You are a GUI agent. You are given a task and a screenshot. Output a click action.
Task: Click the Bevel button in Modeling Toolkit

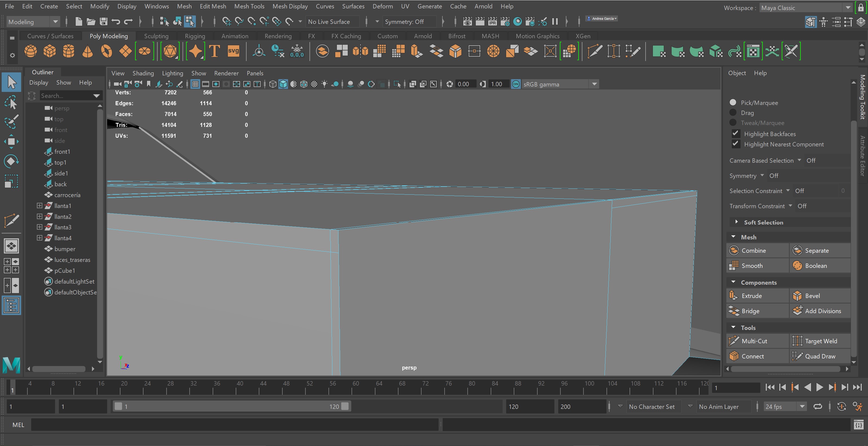[x=820, y=296]
